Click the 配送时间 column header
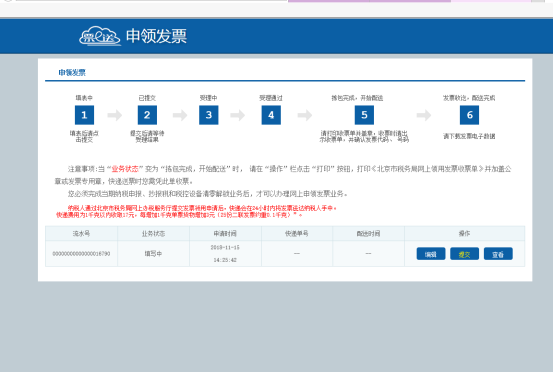Viewport: 553px width, 373px height. (x=368, y=233)
